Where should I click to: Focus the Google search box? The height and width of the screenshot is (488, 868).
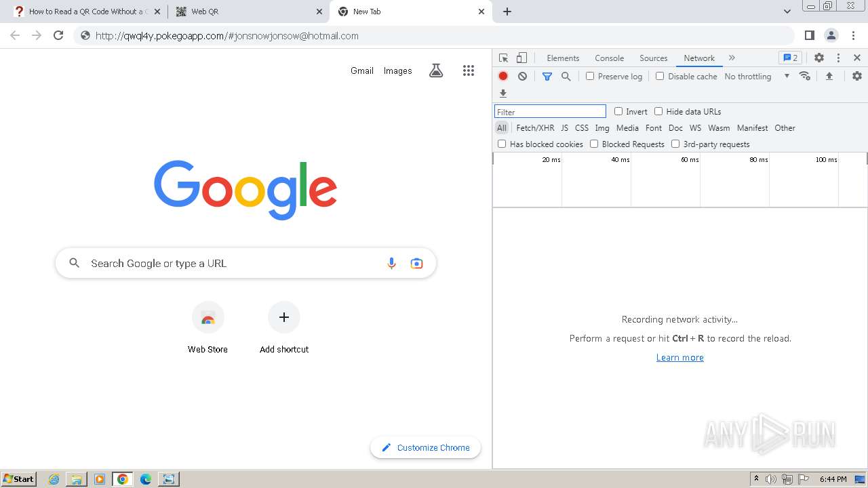(x=245, y=264)
